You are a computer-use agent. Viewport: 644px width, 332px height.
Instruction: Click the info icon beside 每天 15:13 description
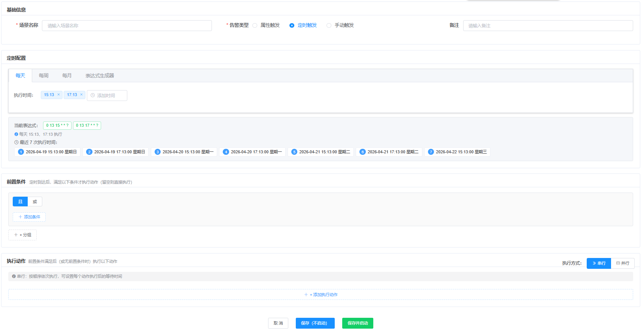pos(16,134)
